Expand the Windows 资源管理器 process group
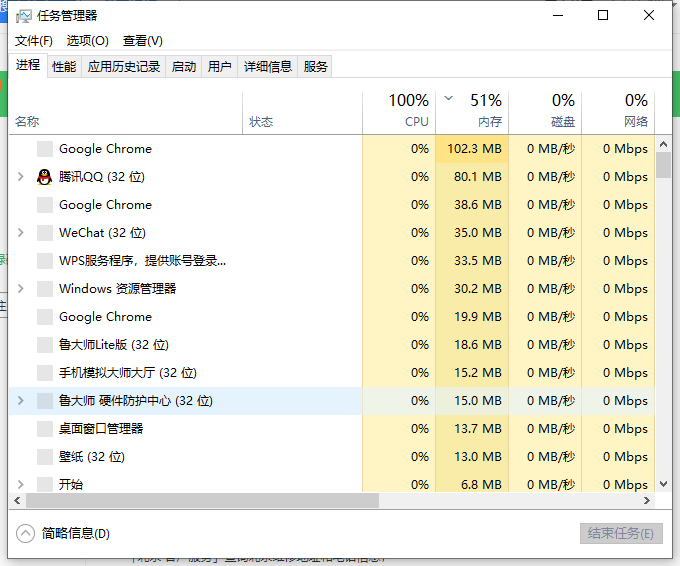This screenshot has height=566, width=680. pyautogui.click(x=21, y=289)
